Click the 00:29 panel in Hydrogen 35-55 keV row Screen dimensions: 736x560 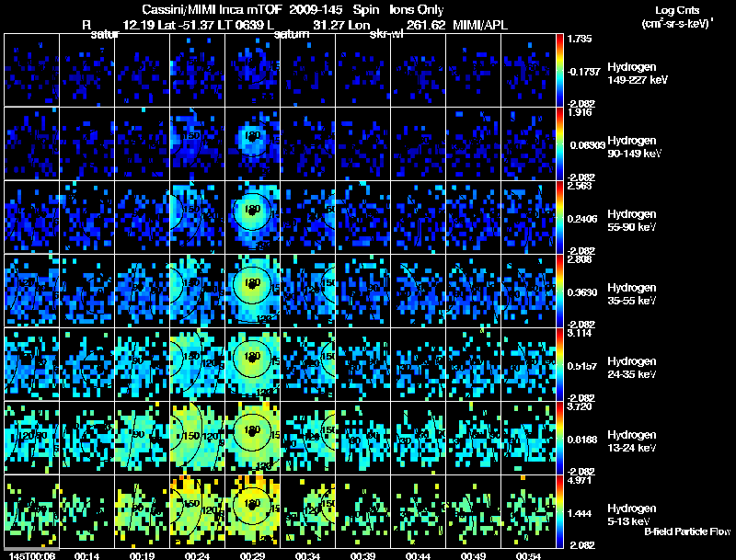pyautogui.click(x=252, y=291)
